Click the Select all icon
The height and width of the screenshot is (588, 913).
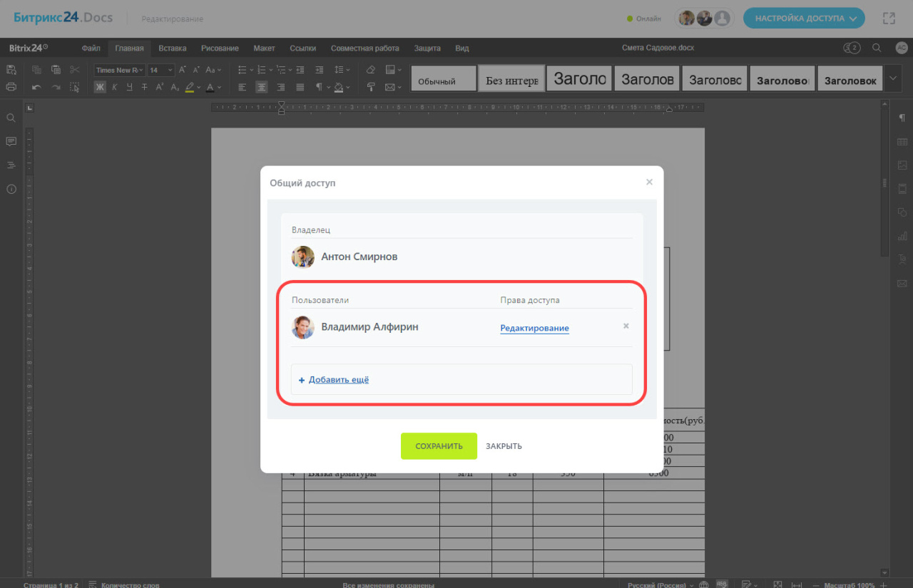click(75, 87)
